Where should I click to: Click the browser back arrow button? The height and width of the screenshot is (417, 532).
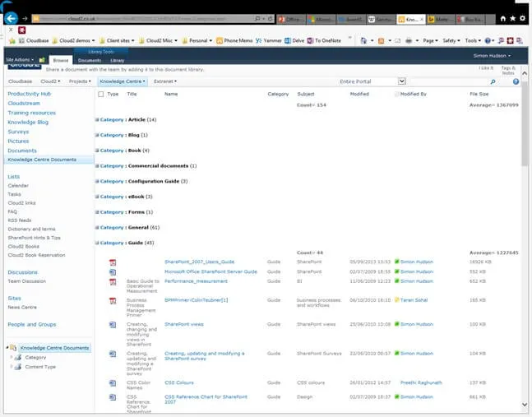(x=12, y=17)
